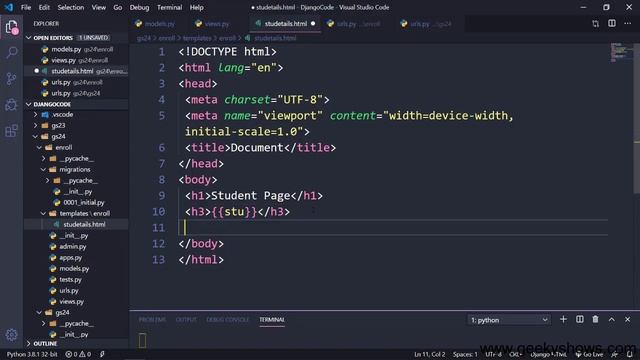
Task: Open the File menu
Action: pyautogui.click(x=26, y=7)
